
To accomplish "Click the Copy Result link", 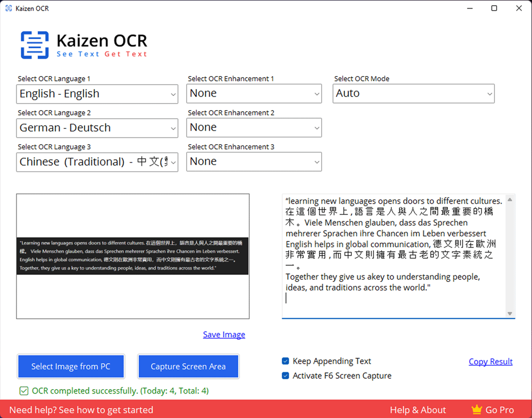I will click(491, 362).
